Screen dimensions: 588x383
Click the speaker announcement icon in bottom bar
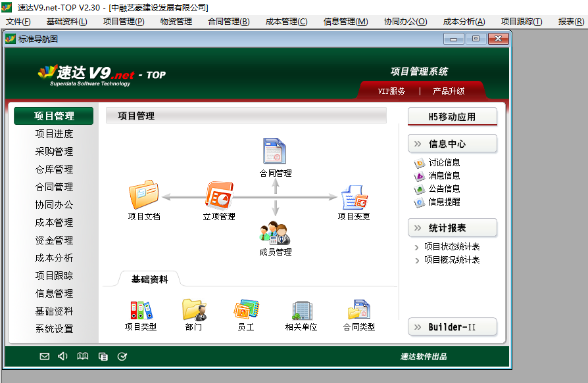pyautogui.click(x=62, y=356)
